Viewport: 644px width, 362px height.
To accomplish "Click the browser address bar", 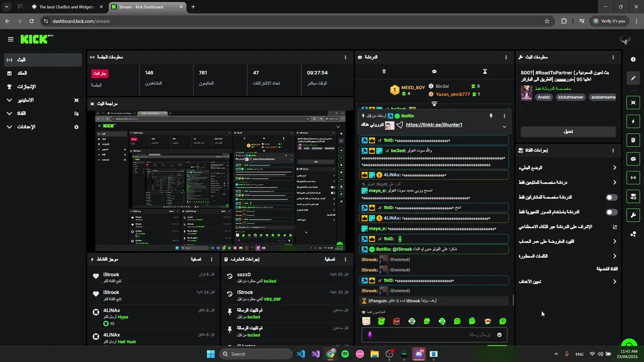I will click(x=296, y=21).
